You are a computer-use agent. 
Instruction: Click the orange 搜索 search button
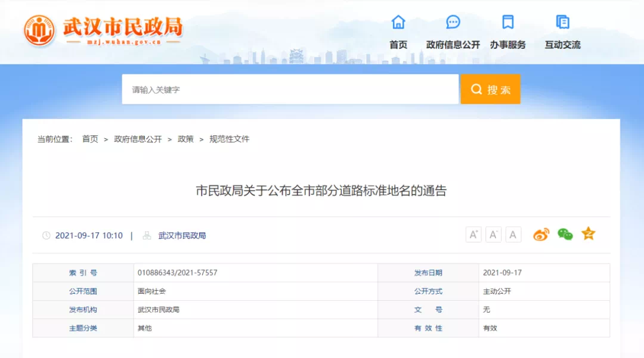click(x=490, y=89)
